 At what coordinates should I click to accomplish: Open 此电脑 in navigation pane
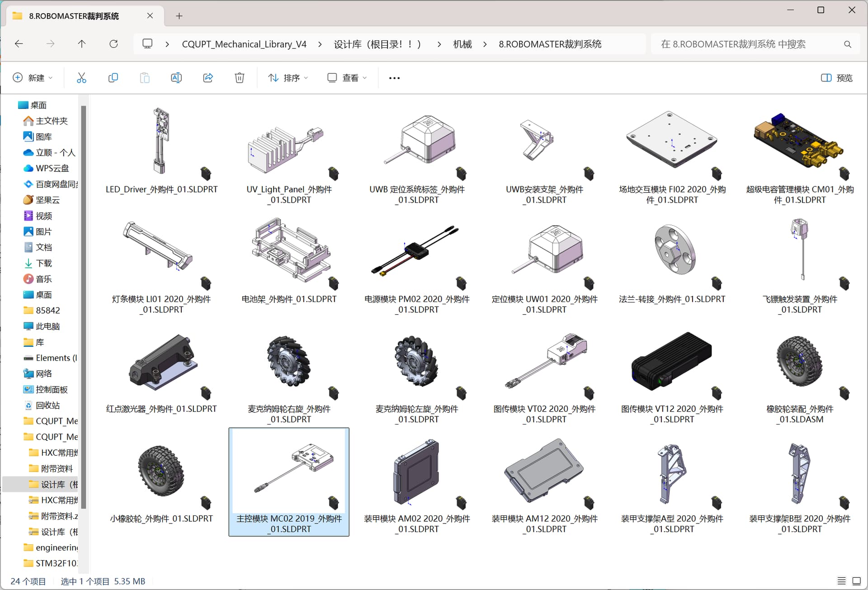[42, 326]
